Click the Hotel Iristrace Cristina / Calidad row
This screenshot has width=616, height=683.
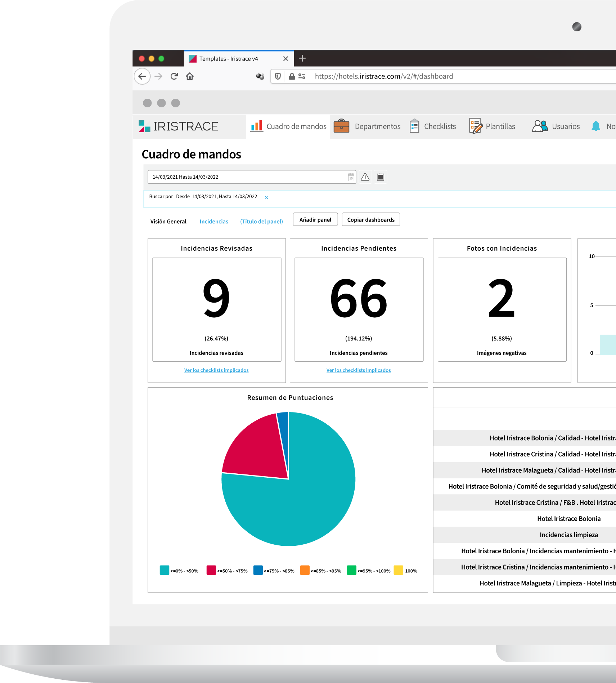pos(525,454)
